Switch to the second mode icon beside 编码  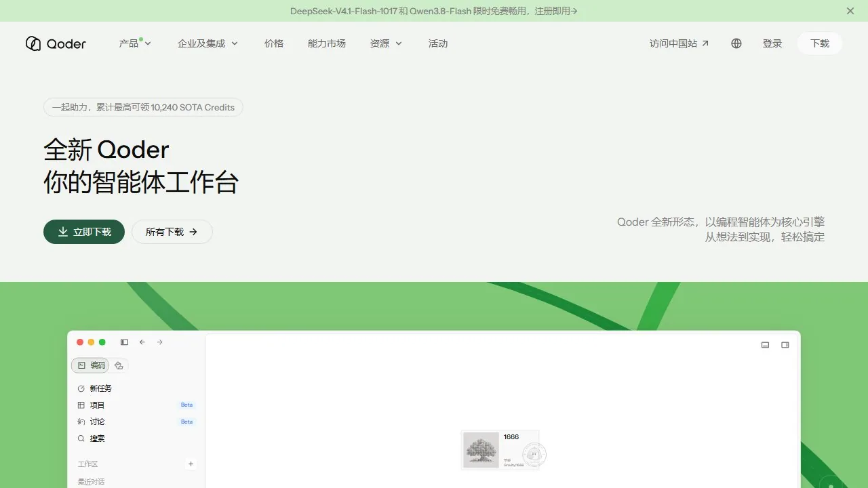119,365
